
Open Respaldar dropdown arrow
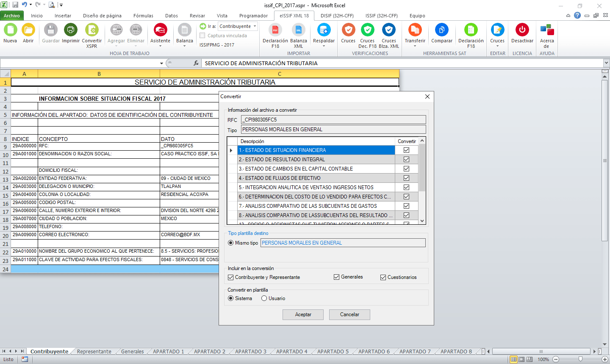(x=324, y=46)
